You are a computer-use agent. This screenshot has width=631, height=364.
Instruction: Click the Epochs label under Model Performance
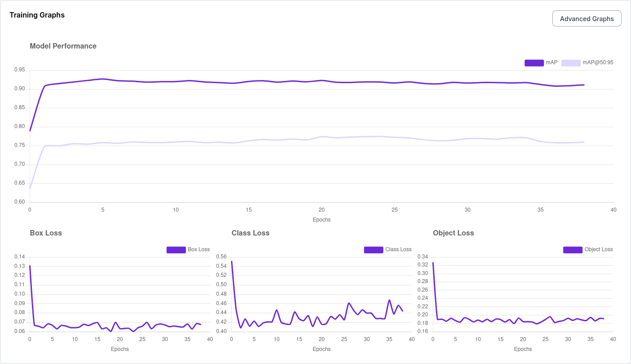click(x=321, y=220)
